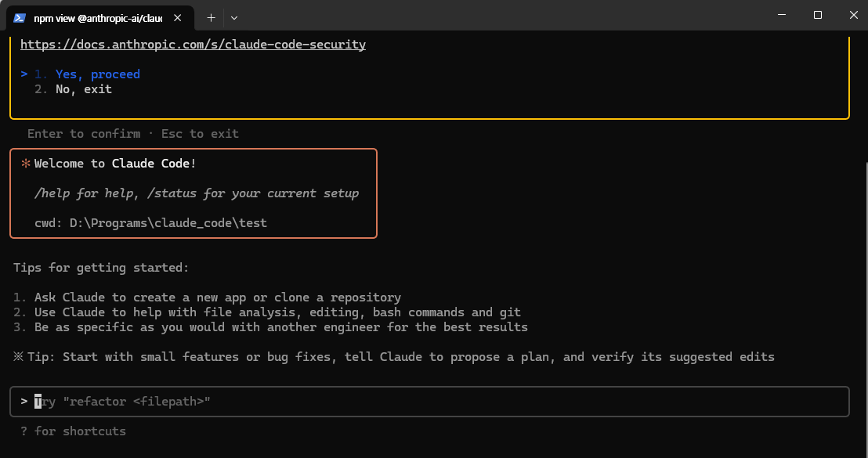Expand the new tab profile dropdown chevron
Viewport: 868px width, 458px height.
point(234,18)
